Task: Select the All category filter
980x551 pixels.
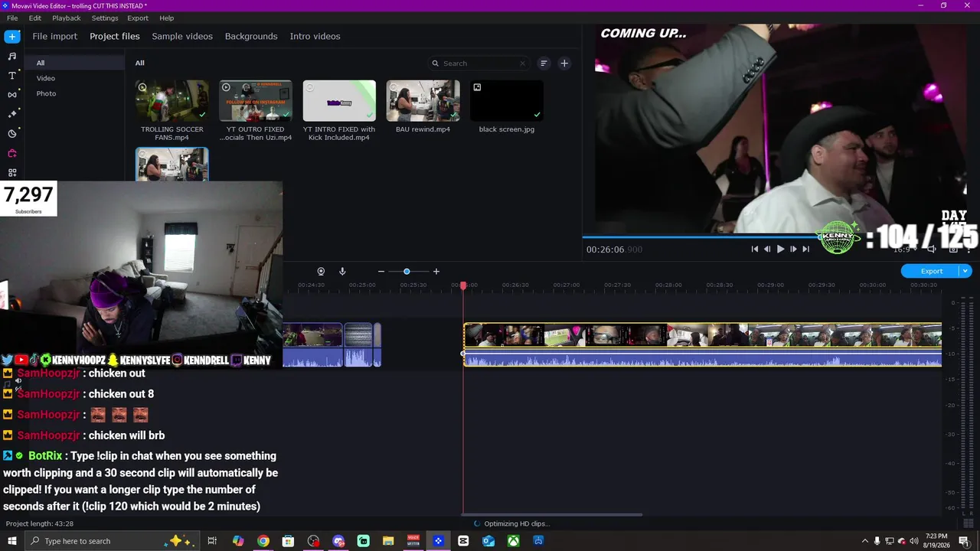Action: 74,63
